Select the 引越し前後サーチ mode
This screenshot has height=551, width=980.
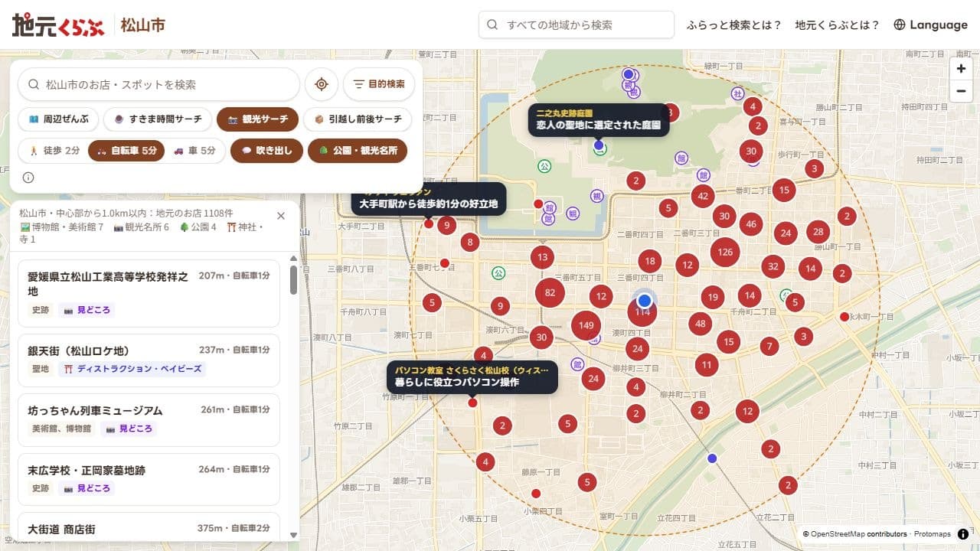coord(358,119)
